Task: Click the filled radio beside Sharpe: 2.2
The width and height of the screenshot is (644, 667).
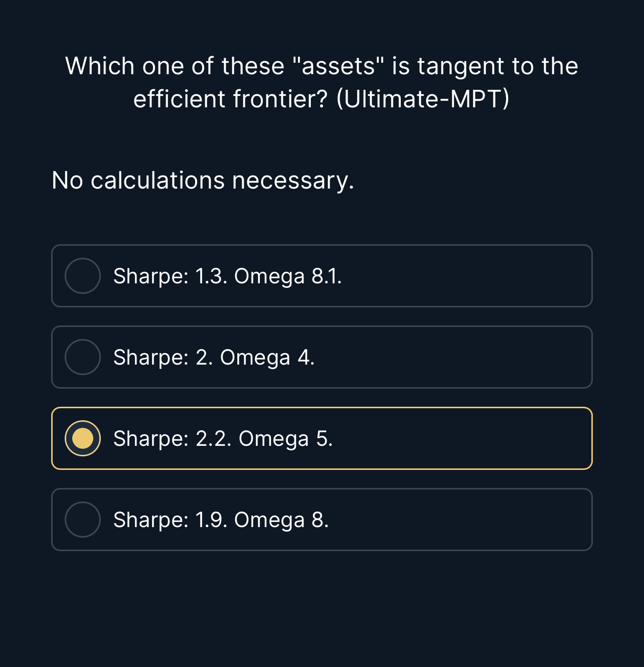Action: (83, 438)
